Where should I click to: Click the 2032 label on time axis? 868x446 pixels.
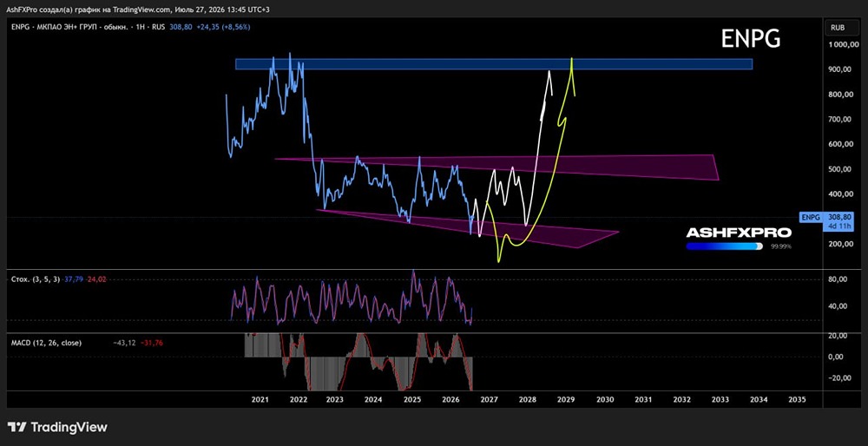[681, 399]
